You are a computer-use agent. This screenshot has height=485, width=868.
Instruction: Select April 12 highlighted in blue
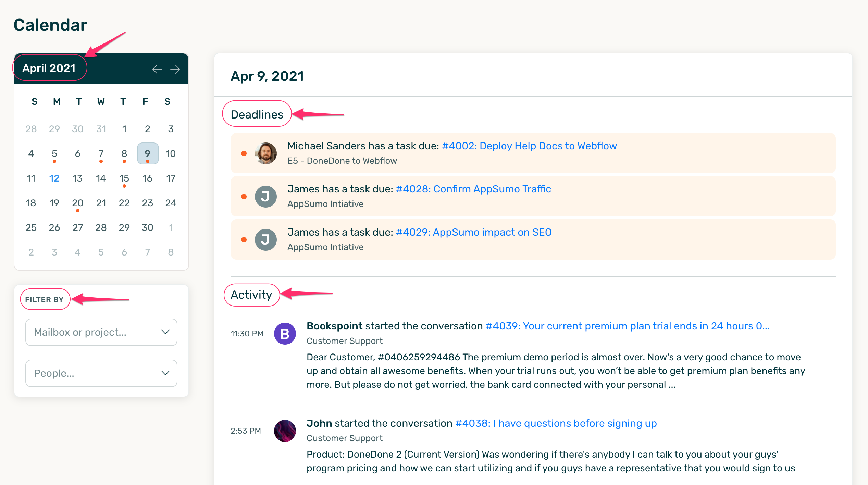(x=54, y=178)
